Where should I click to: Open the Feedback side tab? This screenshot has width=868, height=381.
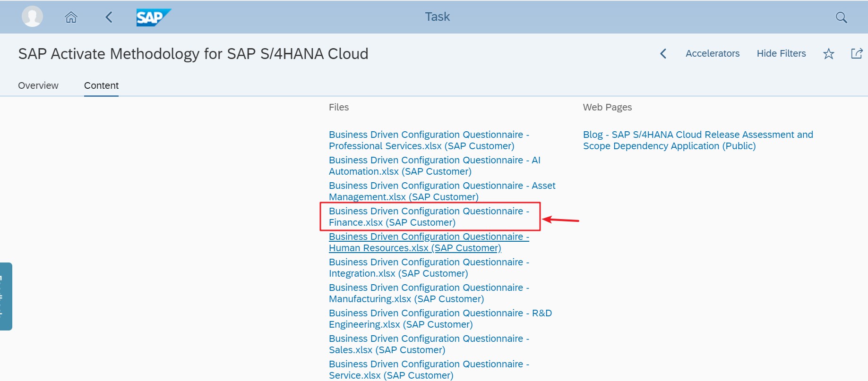6,296
